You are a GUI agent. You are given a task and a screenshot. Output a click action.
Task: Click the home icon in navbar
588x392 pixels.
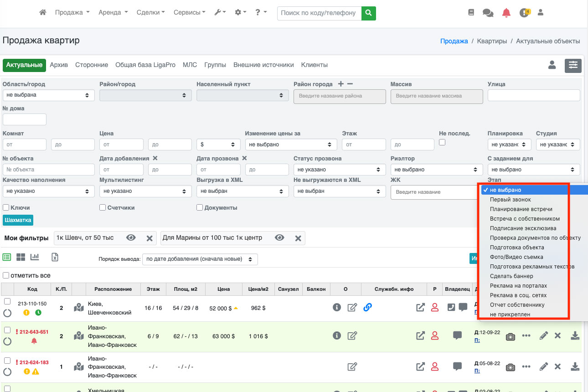tap(43, 13)
